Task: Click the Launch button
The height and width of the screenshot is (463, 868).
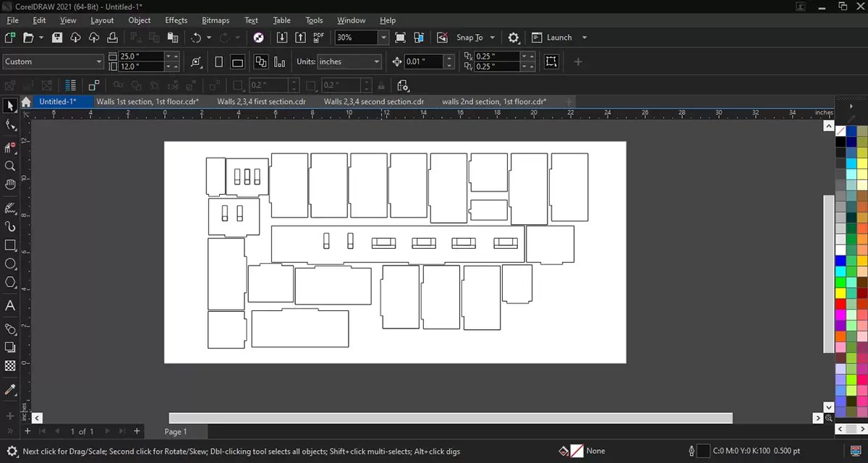Action: [x=552, y=38]
